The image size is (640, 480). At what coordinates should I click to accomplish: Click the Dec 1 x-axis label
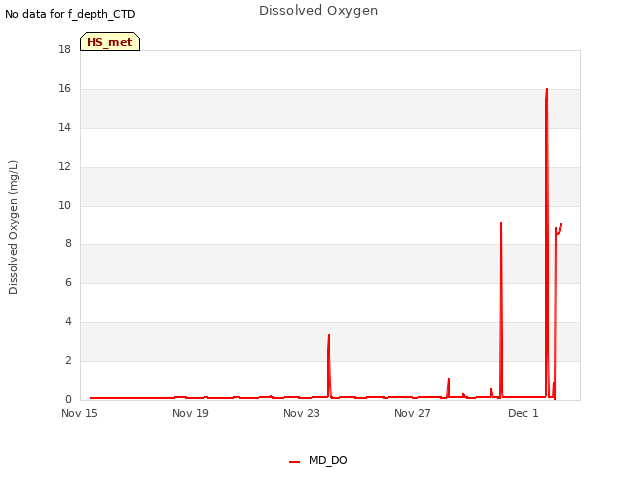523,413
